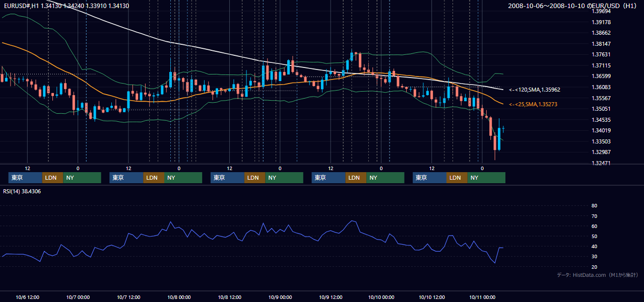Click the RSI scale value 30
This screenshot has width=644, height=302.
point(594,257)
